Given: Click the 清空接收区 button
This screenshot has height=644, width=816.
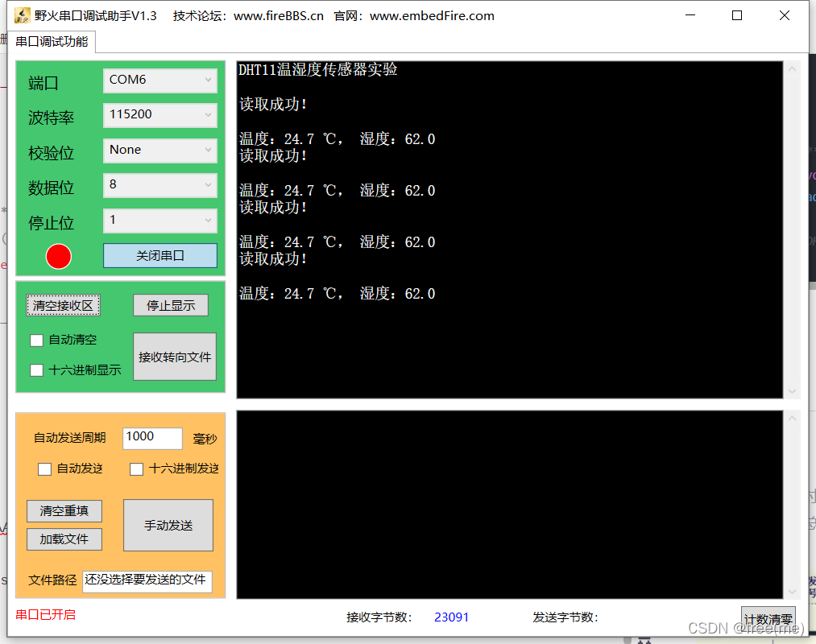Looking at the screenshot, I should (x=63, y=305).
